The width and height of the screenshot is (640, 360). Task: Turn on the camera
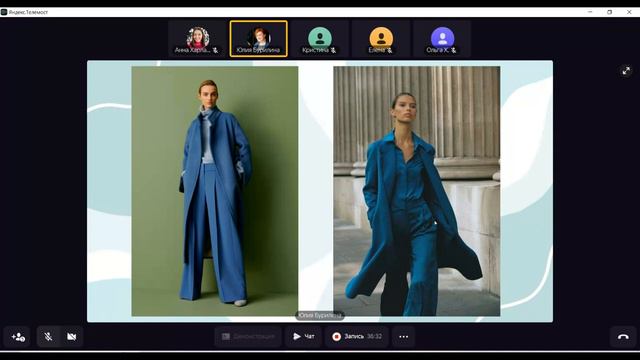[x=71, y=337]
